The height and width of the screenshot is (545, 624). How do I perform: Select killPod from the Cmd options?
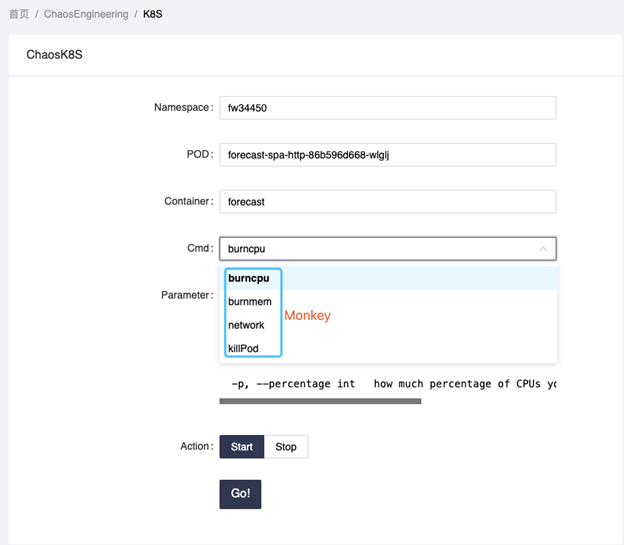[x=244, y=348]
